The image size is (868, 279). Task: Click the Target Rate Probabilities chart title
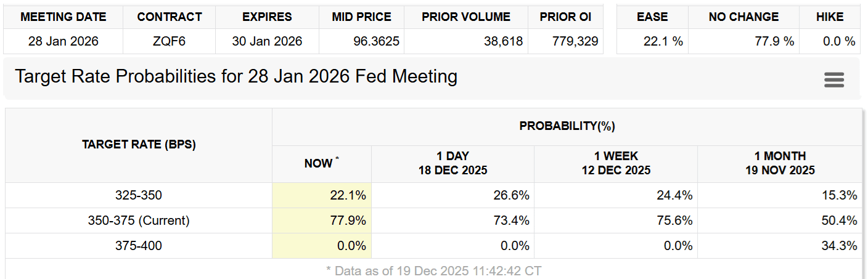(236, 77)
